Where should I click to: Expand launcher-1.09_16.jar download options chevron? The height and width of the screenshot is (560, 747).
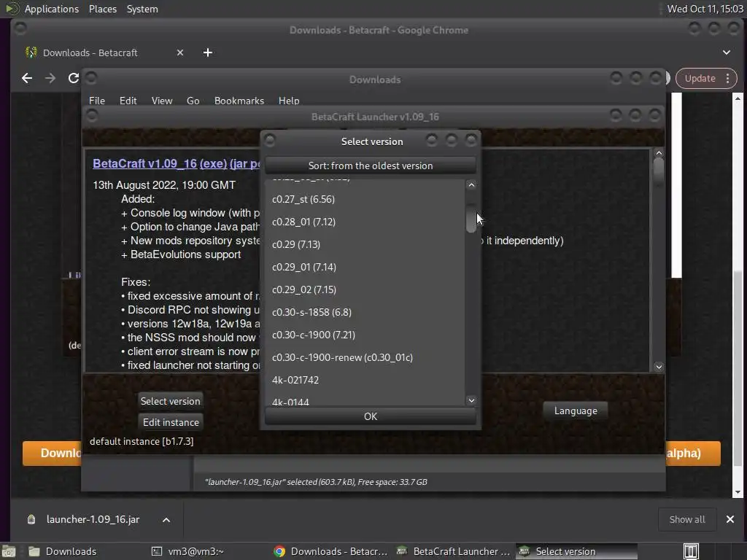click(x=166, y=519)
